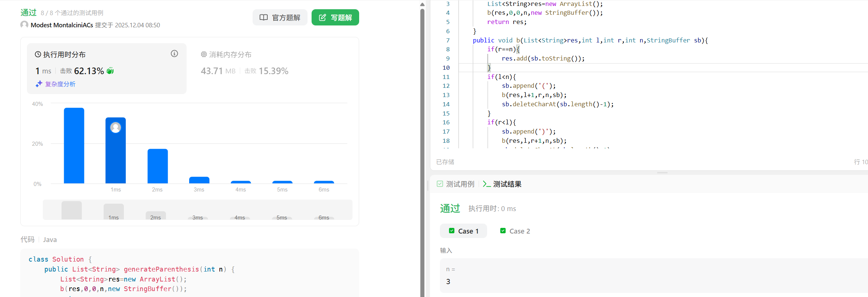Switch to the 测试结果 test result tab

pyautogui.click(x=502, y=184)
